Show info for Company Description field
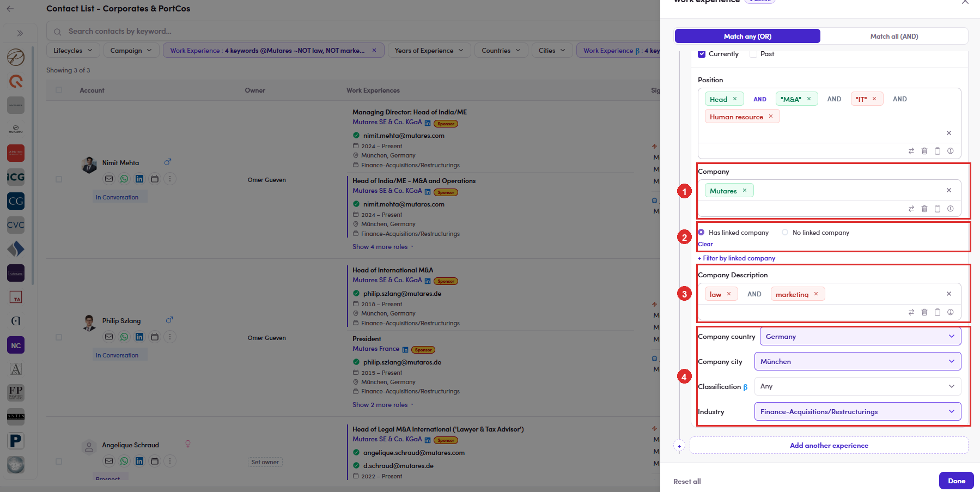The width and height of the screenshot is (980, 492). pyautogui.click(x=951, y=312)
